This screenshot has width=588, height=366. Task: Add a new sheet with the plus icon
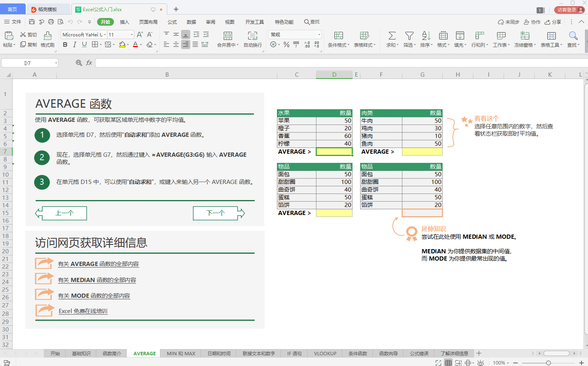[x=479, y=353]
